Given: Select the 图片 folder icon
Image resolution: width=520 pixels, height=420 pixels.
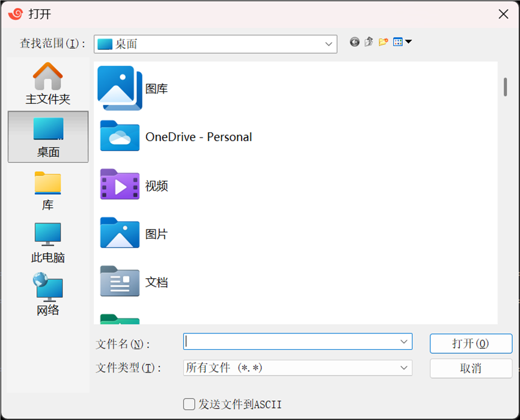Looking at the screenshot, I should 120,233.
